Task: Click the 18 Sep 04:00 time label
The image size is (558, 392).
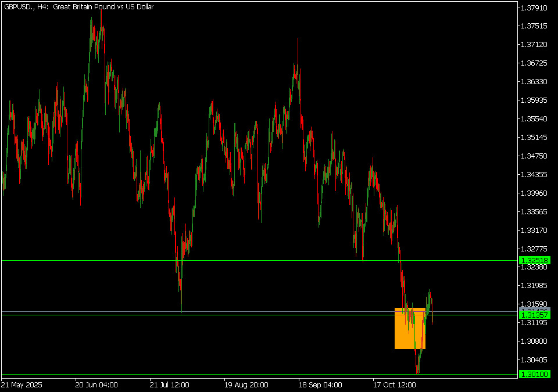Action: pyautogui.click(x=320, y=384)
